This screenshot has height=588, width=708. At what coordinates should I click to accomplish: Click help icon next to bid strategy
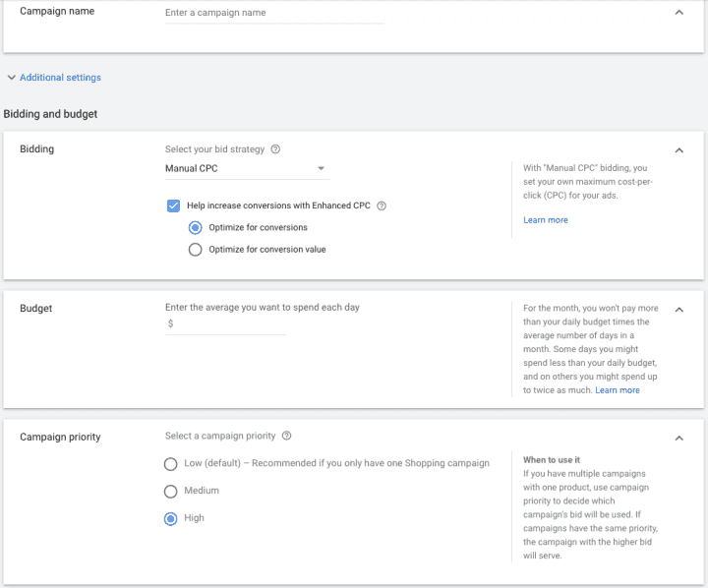coord(275,149)
